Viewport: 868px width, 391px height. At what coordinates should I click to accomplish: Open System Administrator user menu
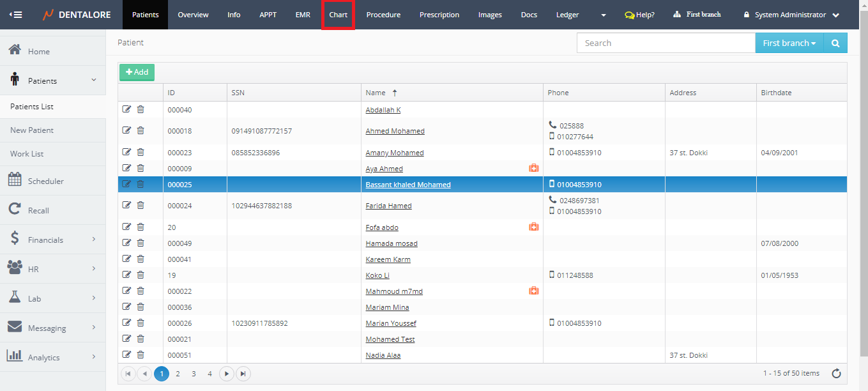[791, 15]
